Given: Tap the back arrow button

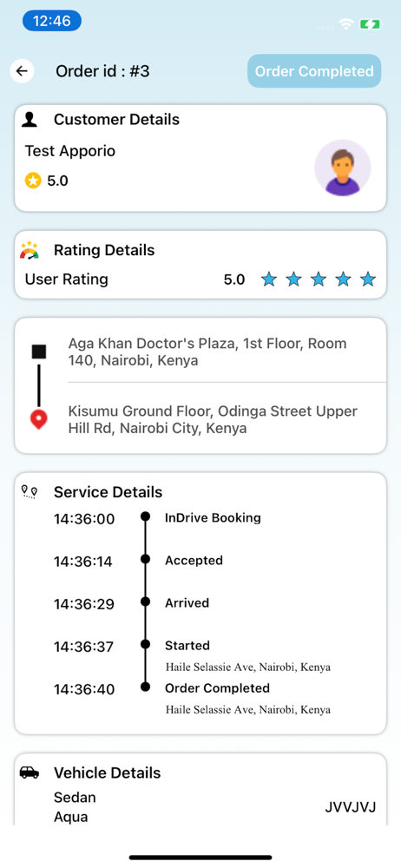Looking at the screenshot, I should (23, 71).
